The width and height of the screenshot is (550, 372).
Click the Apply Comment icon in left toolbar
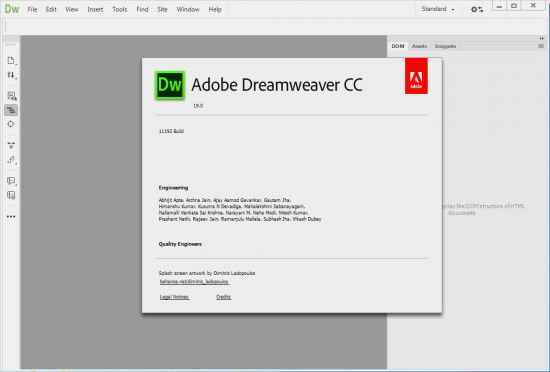[11, 181]
